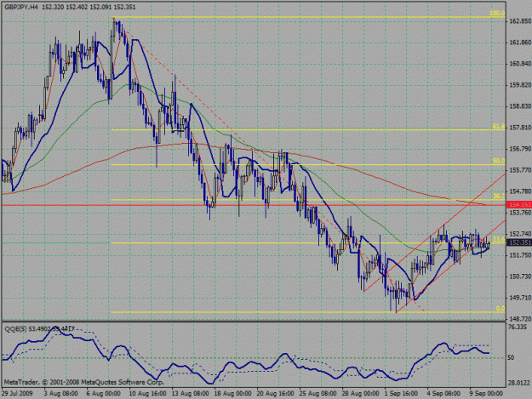Click the Fibonacci 0.0 level label
532x399 pixels.
(501, 309)
